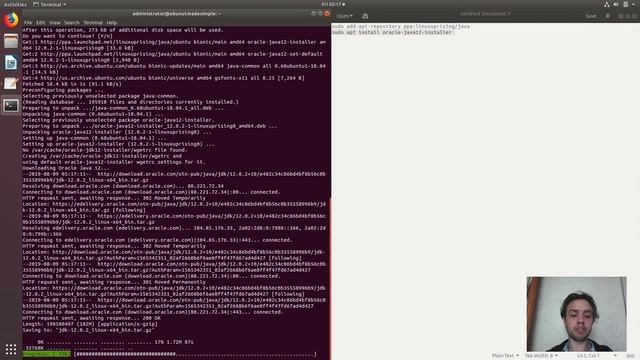Click 'Do you want to continue? [Y/n]' line
This screenshot has width=640, height=360.
point(68,36)
